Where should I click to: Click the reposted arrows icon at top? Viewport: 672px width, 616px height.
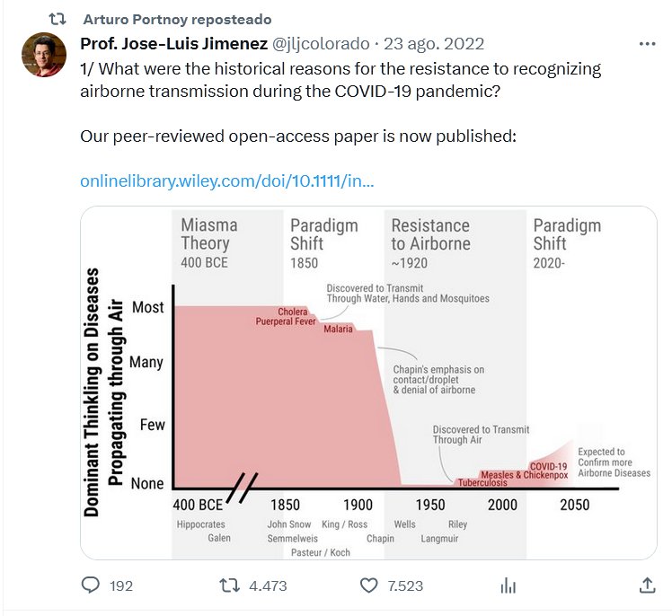pos(57,19)
